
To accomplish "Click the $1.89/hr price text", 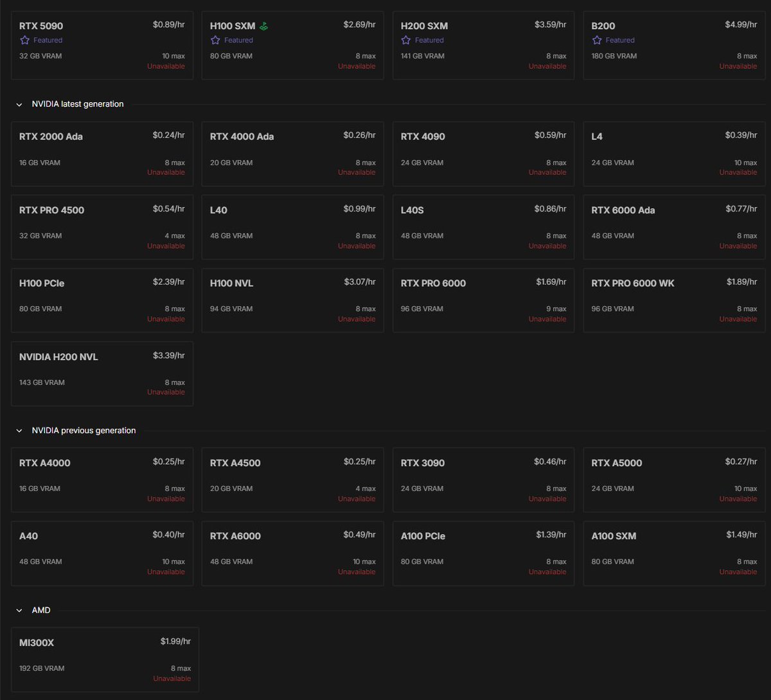I will click(741, 282).
